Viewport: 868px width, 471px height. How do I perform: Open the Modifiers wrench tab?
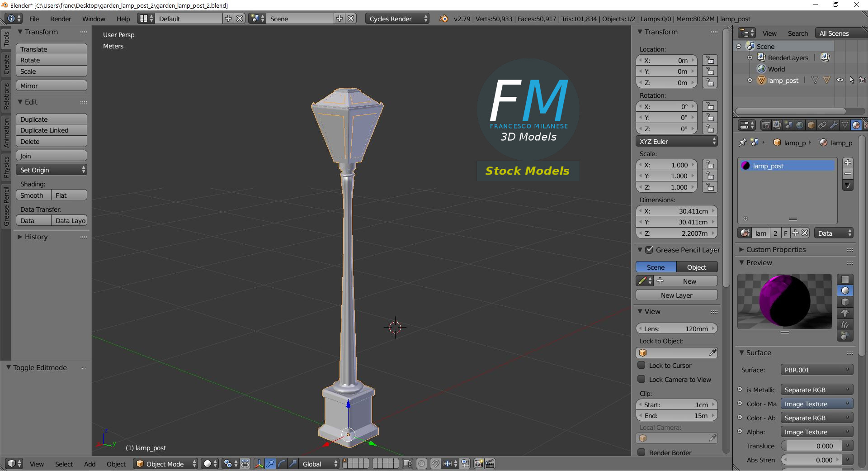point(834,125)
